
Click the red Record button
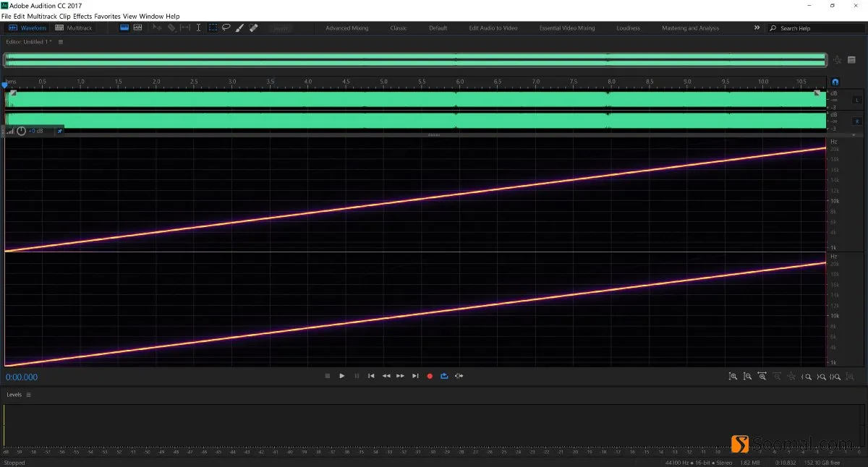click(430, 376)
